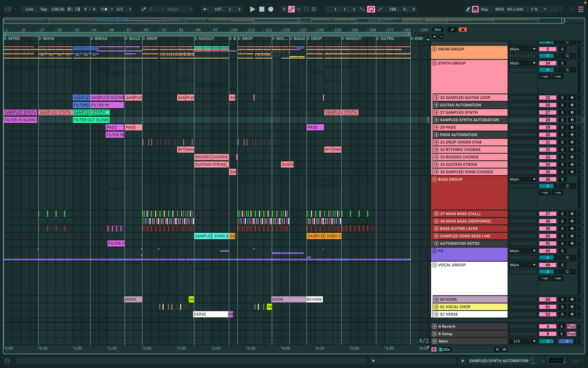Screen dimensions: 588x368
Task: Open the 1 % CPU meter dropdown
Action: click(x=538, y=9)
